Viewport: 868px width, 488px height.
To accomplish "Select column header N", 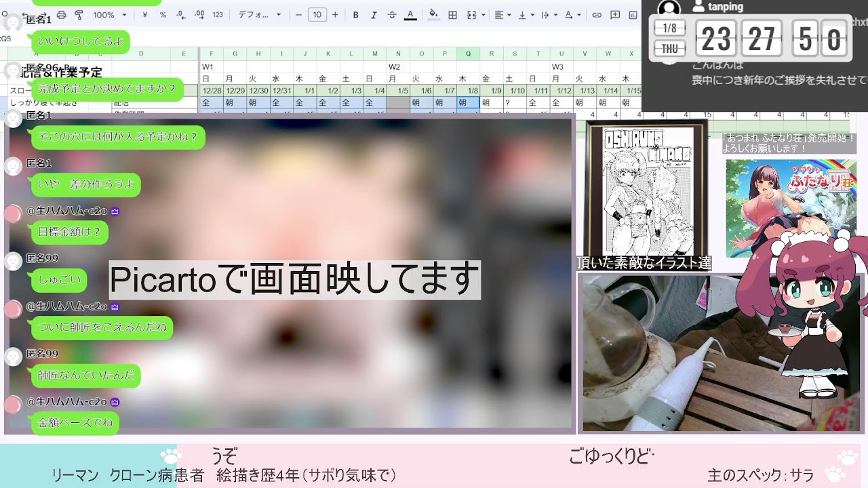I will point(398,54).
